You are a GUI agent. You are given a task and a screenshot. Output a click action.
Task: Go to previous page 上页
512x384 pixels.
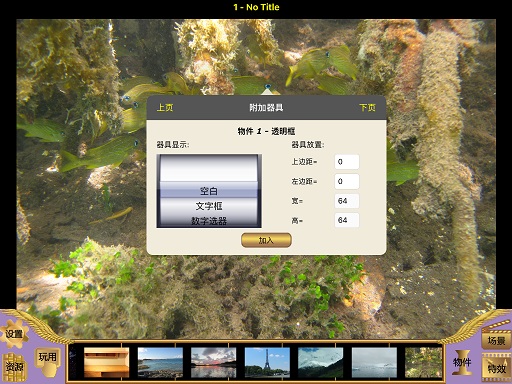pos(165,108)
